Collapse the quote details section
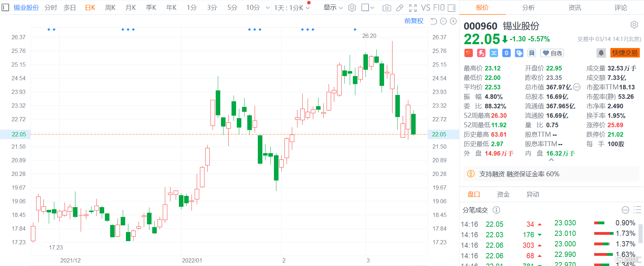 point(551,160)
